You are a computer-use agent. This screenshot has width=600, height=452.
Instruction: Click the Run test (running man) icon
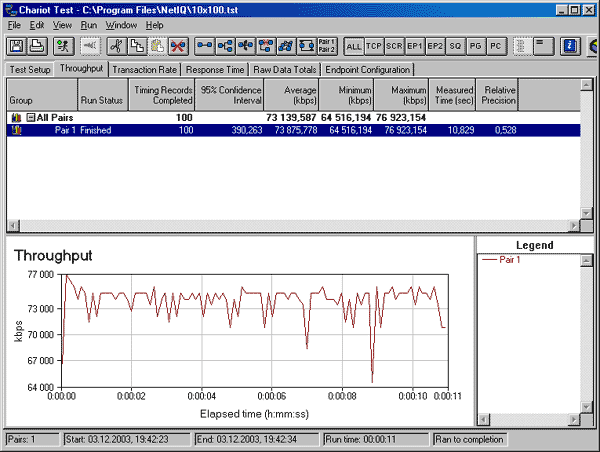[64, 46]
